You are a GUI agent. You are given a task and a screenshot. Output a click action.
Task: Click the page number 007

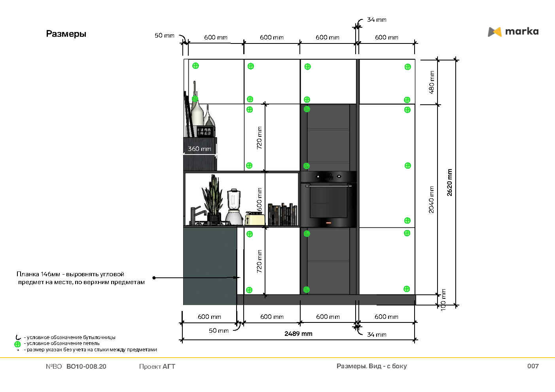[x=533, y=366]
